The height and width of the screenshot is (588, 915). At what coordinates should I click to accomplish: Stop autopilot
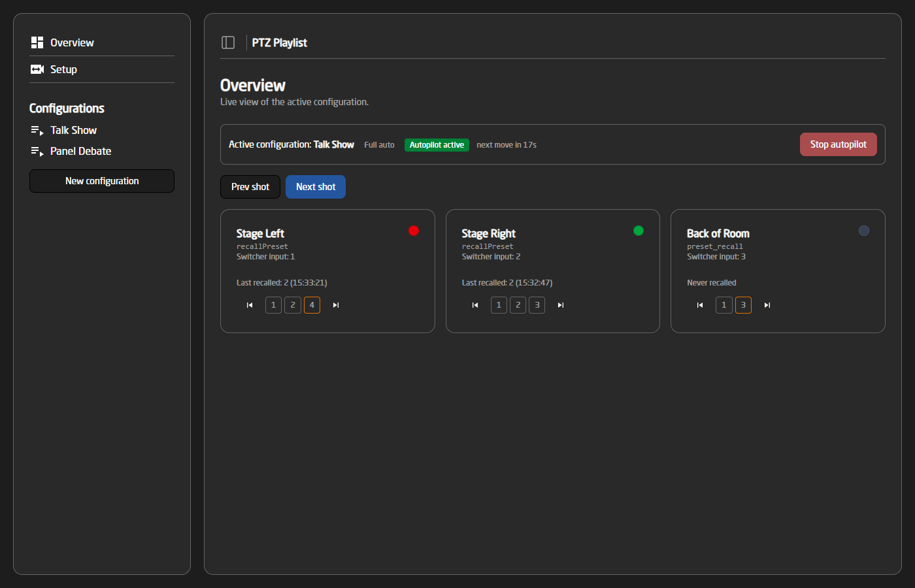[839, 144]
